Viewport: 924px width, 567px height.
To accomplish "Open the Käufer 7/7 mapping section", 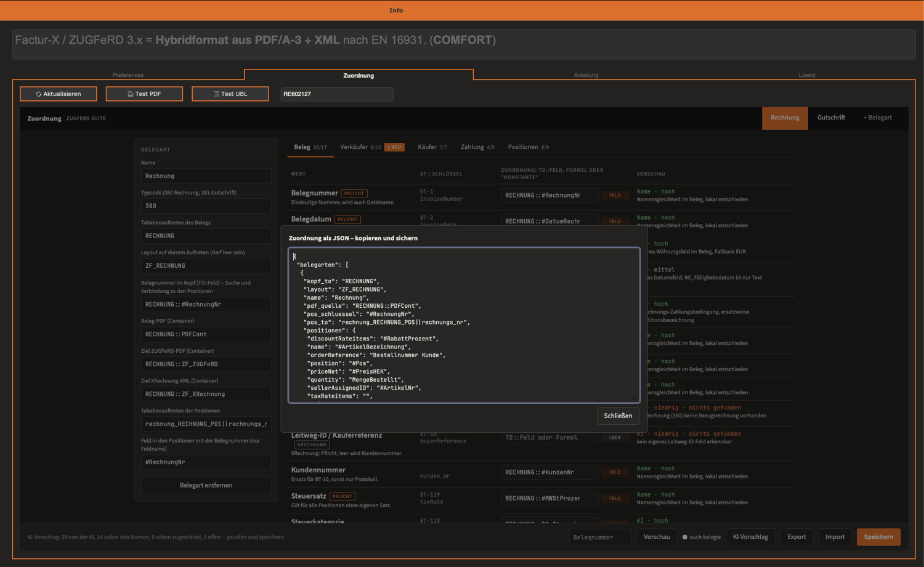I will (432, 147).
